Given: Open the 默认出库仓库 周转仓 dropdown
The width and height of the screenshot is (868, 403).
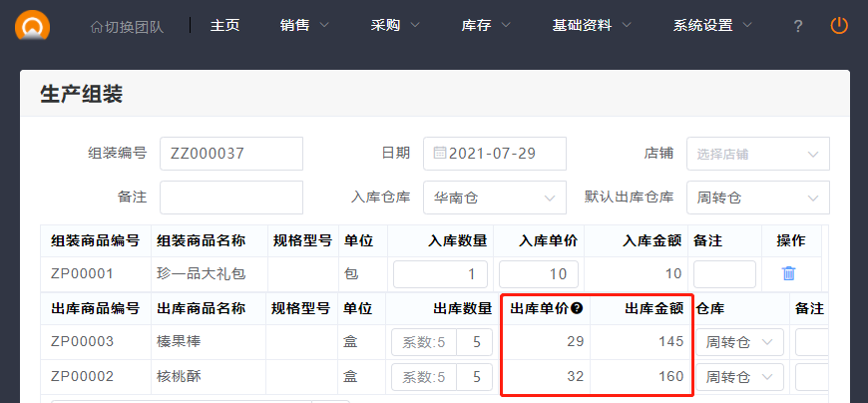Looking at the screenshot, I should coord(757,198).
